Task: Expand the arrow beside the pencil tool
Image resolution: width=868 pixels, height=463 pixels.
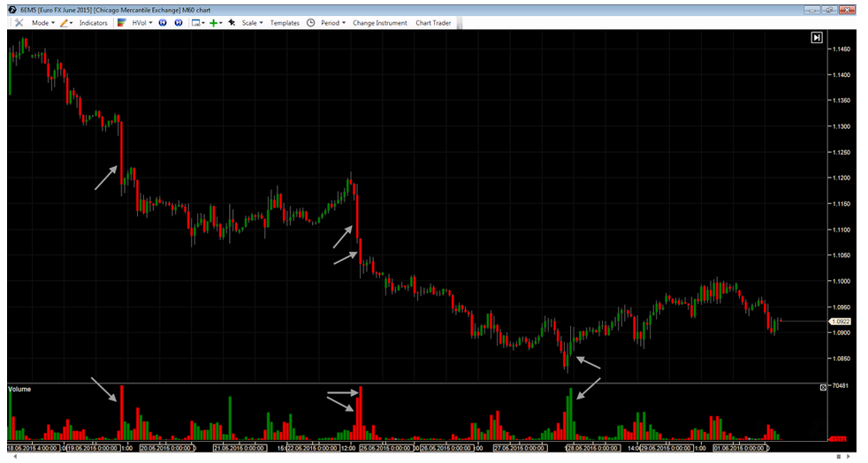Action: pos(71,23)
